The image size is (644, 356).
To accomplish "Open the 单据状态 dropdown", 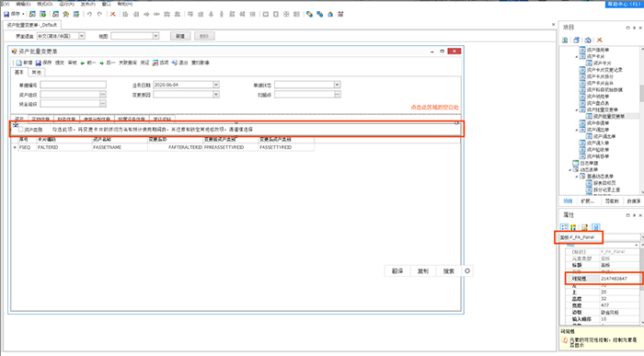I will tap(338, 85).
